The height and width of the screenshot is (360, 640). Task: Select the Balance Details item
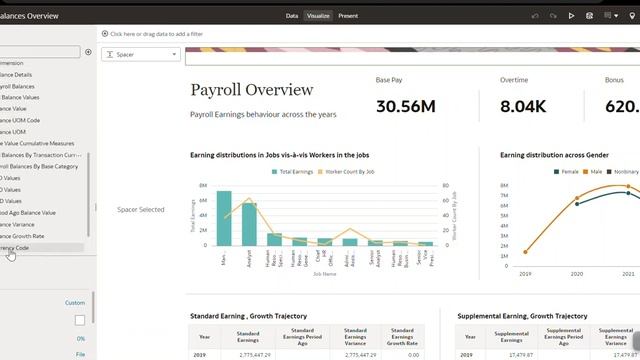coord(16,75)
